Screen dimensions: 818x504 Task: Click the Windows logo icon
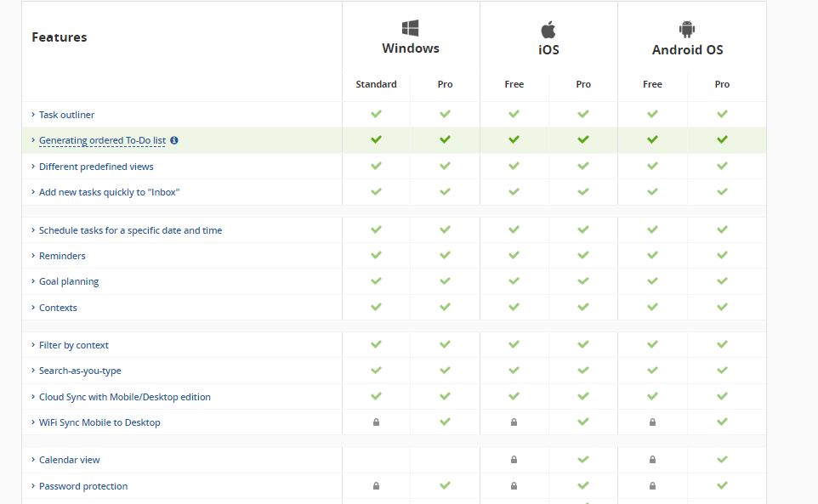point(411,28)
